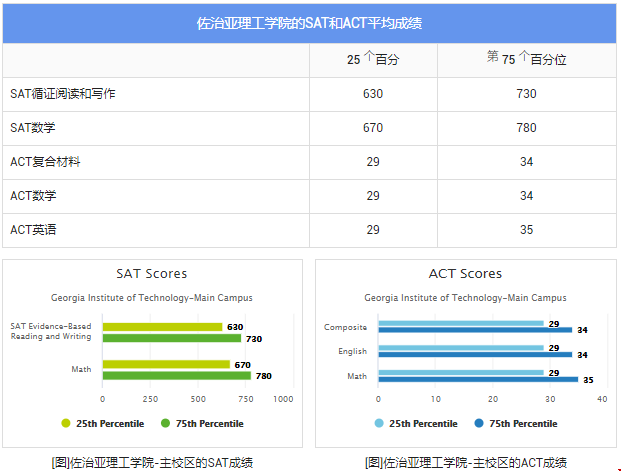Select the 670 cell in SAT数学 row
The height and width of the screenshot is (471, 621).
(373, 128)
